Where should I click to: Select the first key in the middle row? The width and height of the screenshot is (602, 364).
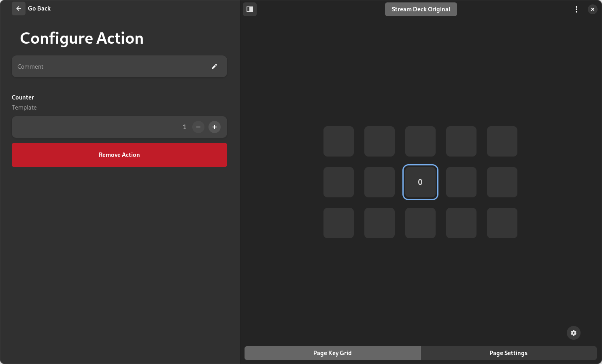(x=338, y=182)
